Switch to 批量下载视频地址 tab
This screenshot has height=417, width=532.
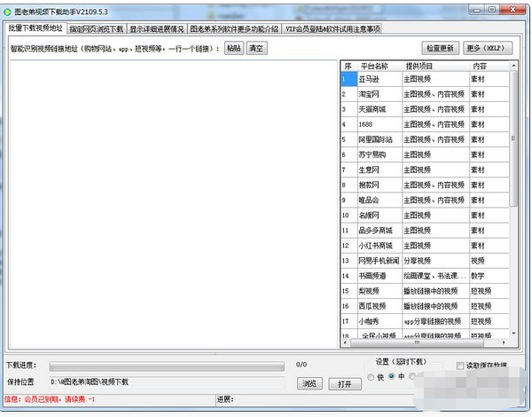[x=35, y=28]
